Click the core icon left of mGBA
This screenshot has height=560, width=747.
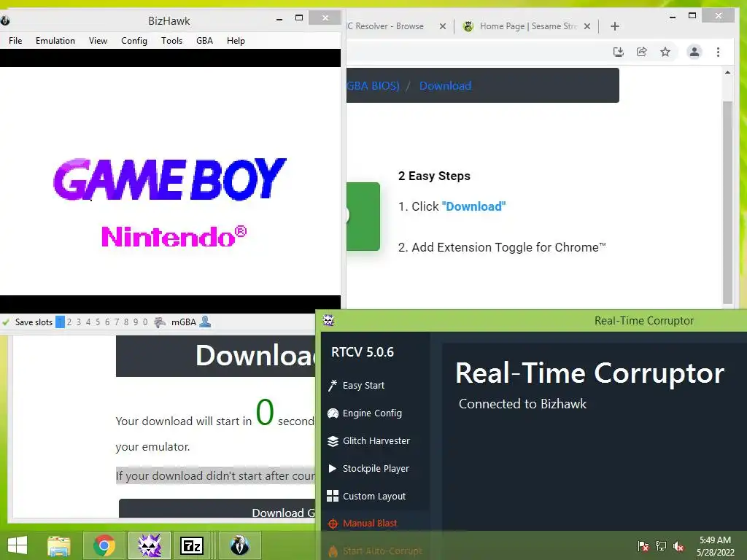[x=160, y=322]
